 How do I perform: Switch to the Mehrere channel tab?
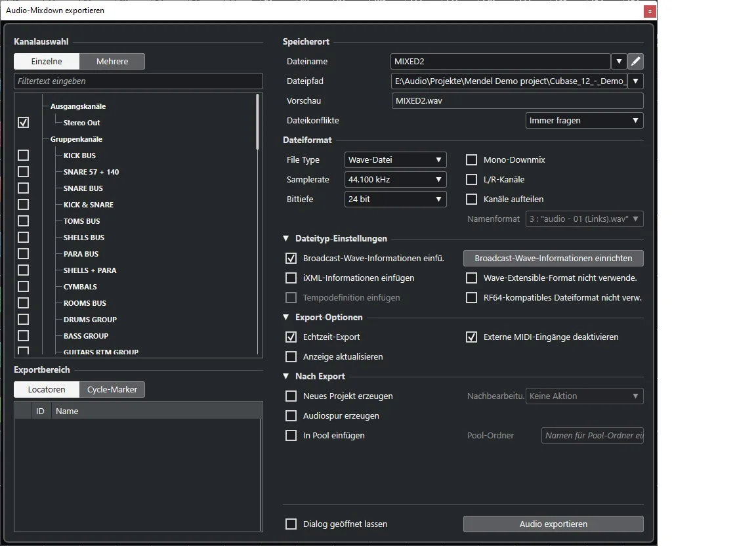[x=112, y=61]
